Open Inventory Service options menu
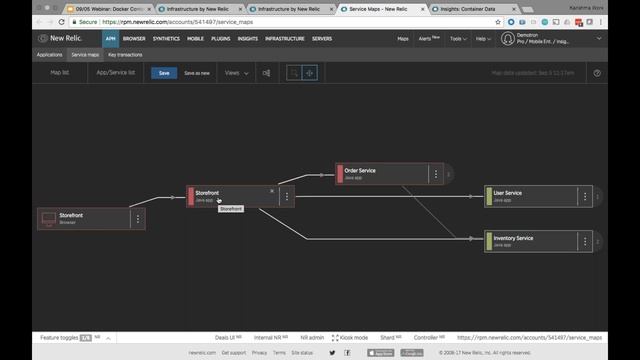Viewport: 640px width, 360px height. point(585,241)
